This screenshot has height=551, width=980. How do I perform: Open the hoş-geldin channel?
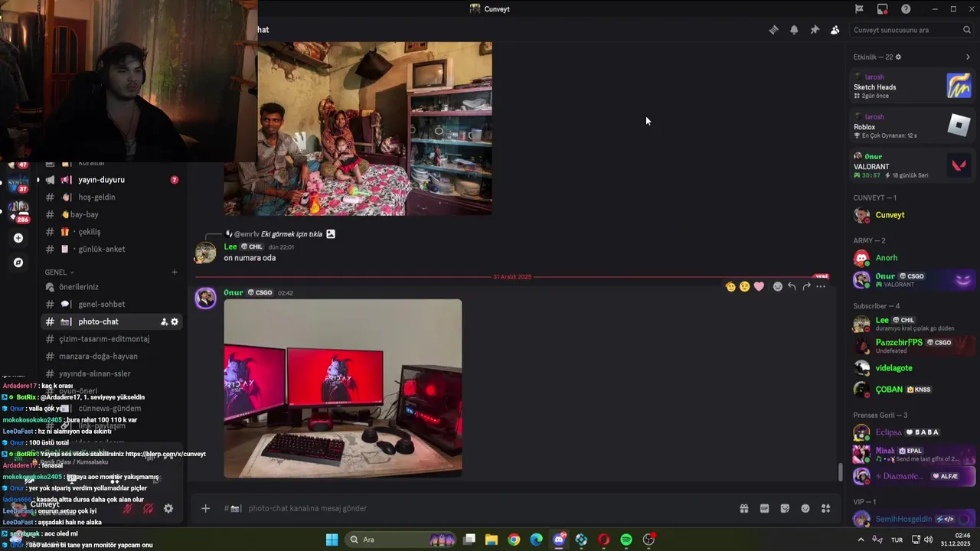coord(113,197)
